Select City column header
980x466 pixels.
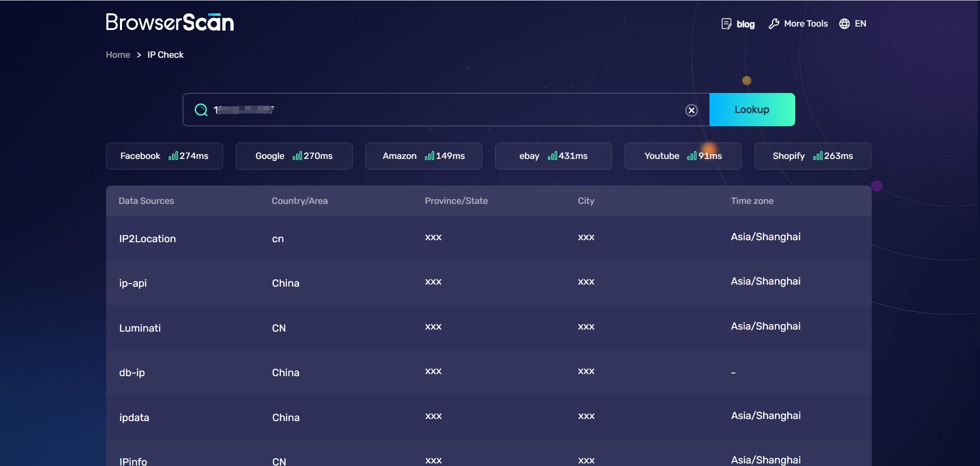[x=586, y=201]
